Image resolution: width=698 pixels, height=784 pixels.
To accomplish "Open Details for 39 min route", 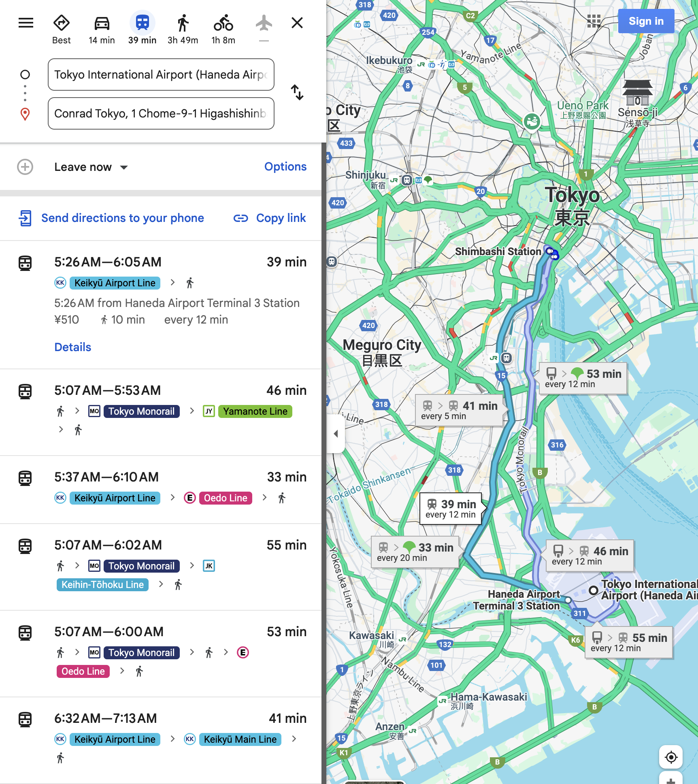I will [73, 347].
